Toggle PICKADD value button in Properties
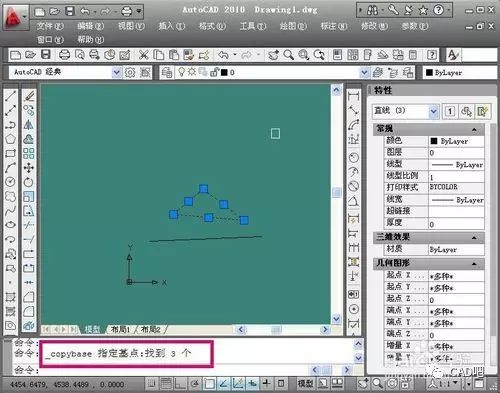The height and width of the screenshot is (393, 500). pos(450,111)
